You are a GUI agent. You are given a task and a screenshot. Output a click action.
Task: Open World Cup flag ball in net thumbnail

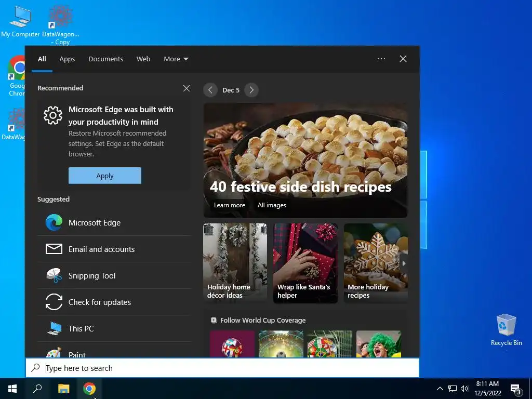click(x=330, y=344)
